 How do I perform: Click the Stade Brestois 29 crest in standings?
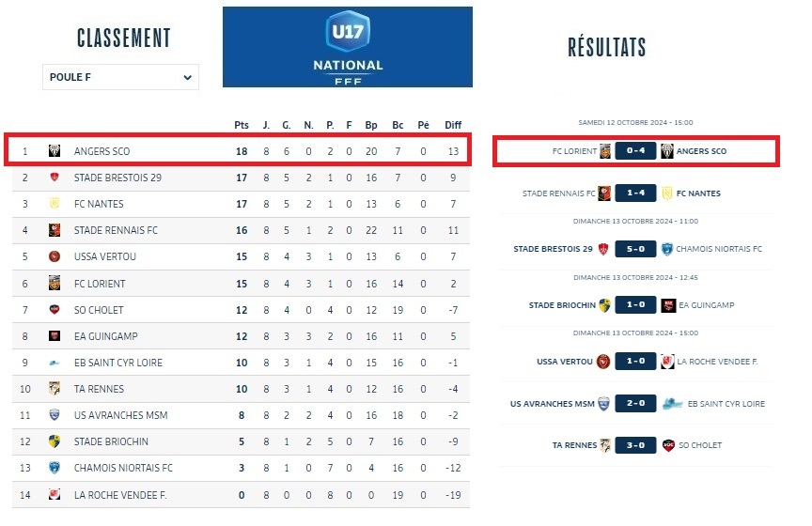point(55,178)
